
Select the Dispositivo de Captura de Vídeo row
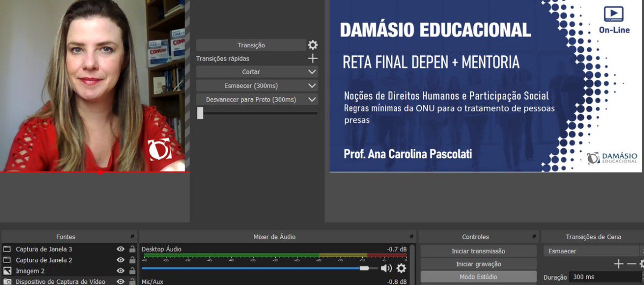coord(69,281)
